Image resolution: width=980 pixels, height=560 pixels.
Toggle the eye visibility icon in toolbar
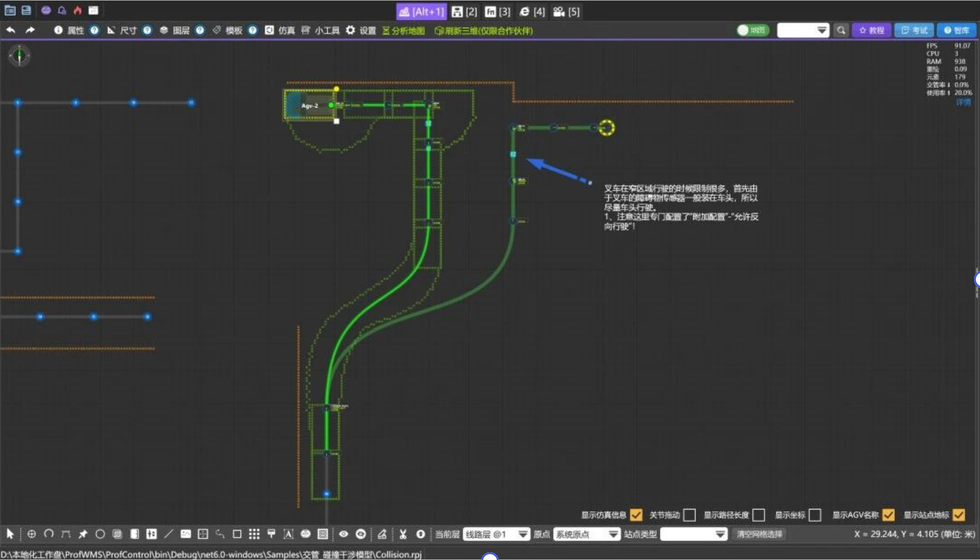(x=343, y=534)
